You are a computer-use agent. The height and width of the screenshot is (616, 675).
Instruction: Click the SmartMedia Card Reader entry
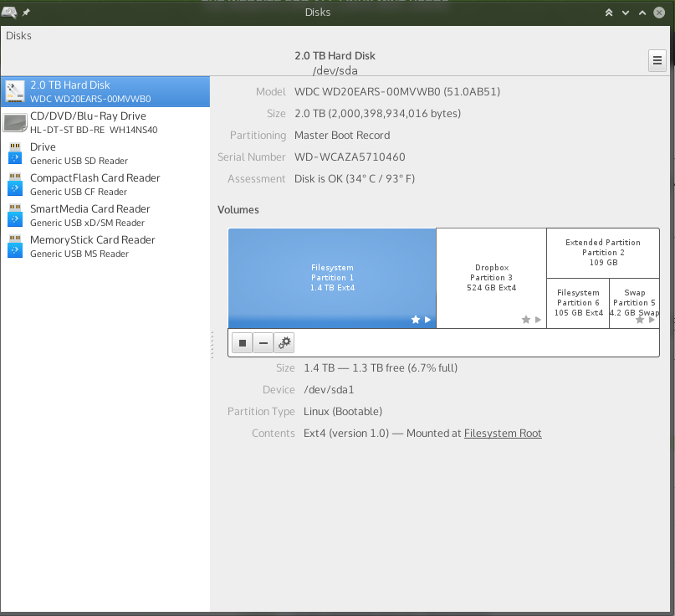tap(105, 216)
